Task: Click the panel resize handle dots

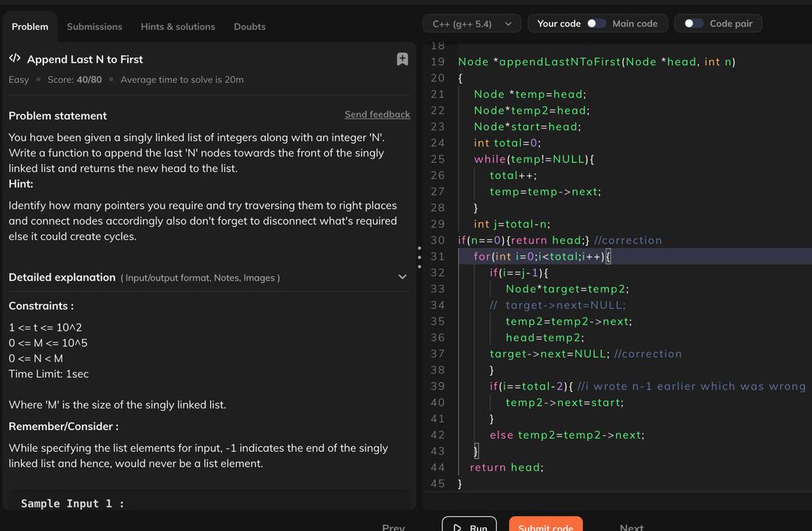Action: (x=419, y=256)
